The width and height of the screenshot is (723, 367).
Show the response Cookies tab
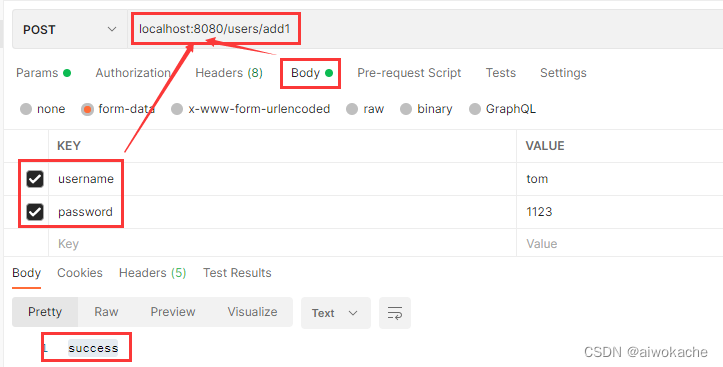pyautogui.click(x=80, y=273)
